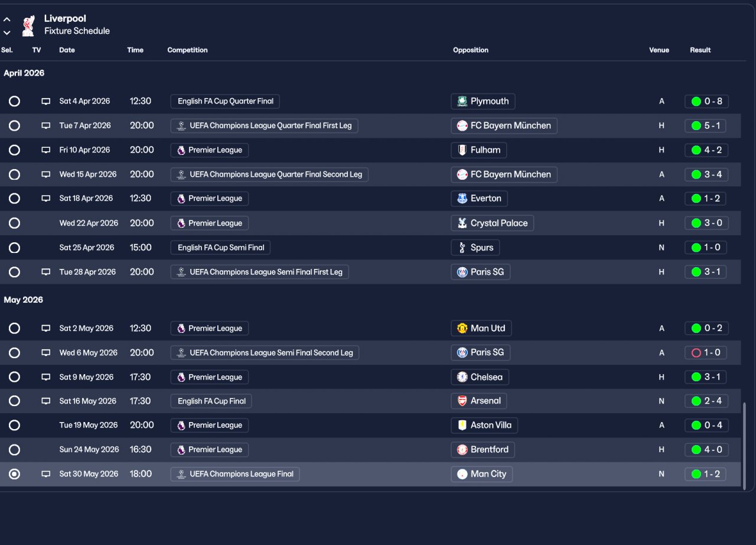Select the Arsenal FA Cup Final radio button
756x545 pixels.
click(14, 401)
